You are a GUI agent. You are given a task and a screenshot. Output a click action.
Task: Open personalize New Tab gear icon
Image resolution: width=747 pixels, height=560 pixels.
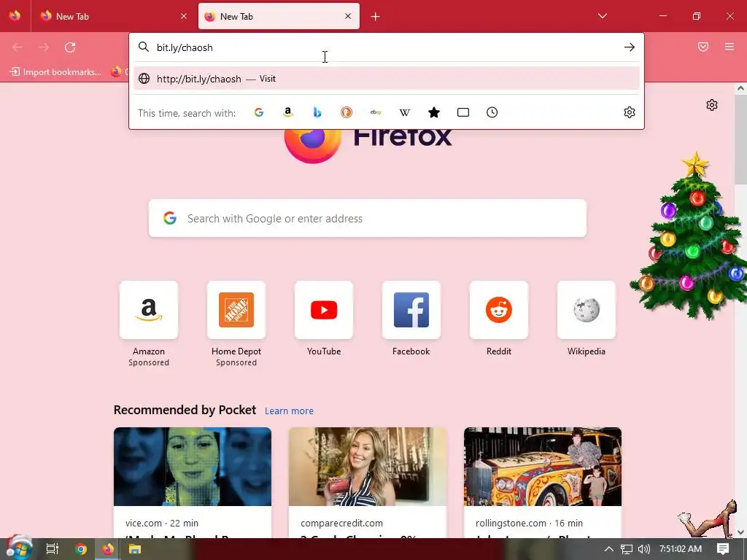pos(712,105)
